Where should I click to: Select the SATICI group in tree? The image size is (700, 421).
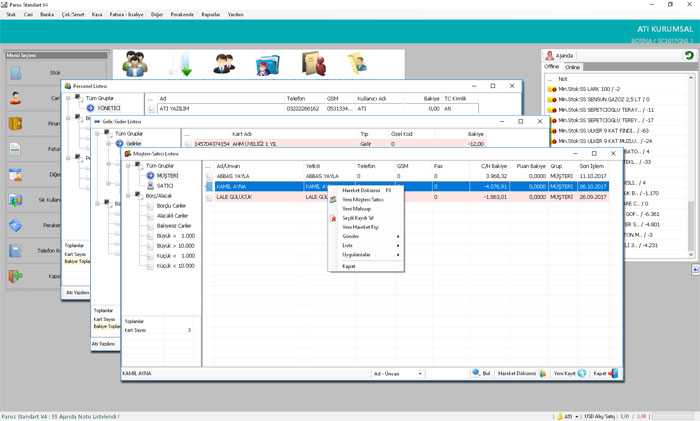click(x=165, y=186)
